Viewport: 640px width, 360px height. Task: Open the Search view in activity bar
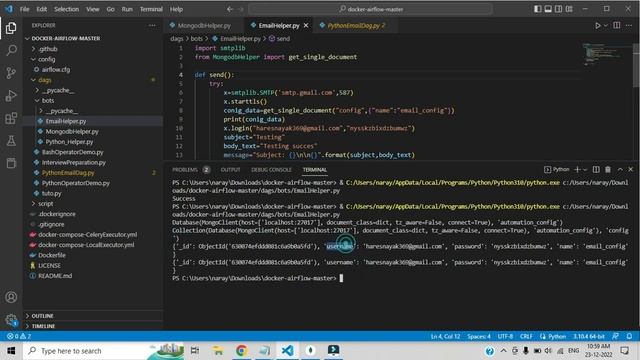point(11,50)
